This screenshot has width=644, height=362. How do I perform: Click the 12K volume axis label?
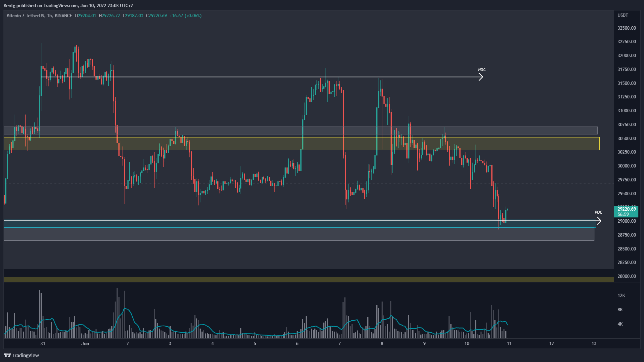coord(621,296)
